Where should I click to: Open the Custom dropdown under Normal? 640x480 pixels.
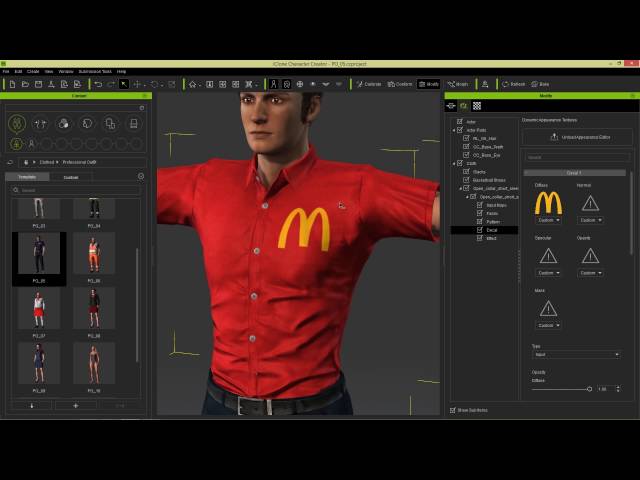(x=591, y=220)
